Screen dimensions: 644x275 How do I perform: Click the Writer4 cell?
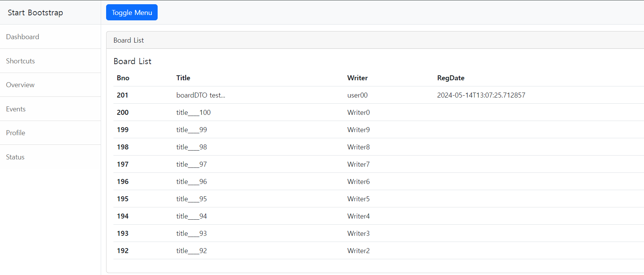359,216
